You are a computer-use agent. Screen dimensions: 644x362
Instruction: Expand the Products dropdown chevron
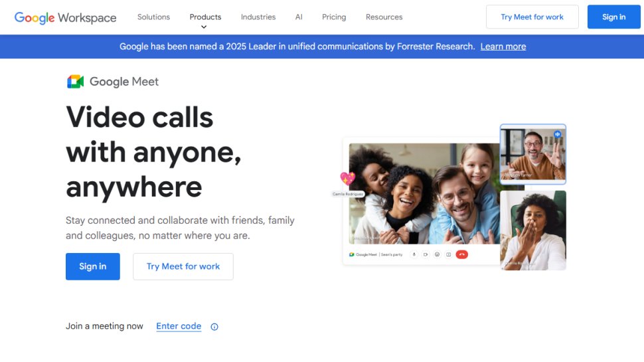(204, 27)
